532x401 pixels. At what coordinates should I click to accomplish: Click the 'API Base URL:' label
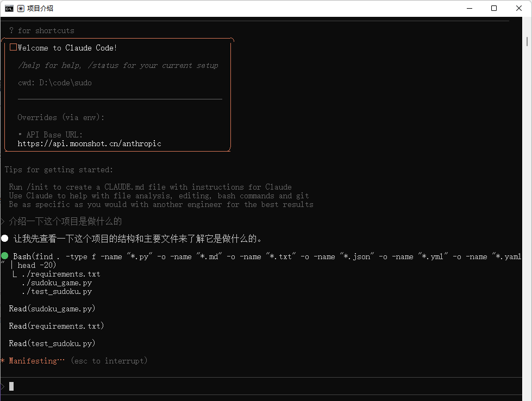tap(54, 135)
